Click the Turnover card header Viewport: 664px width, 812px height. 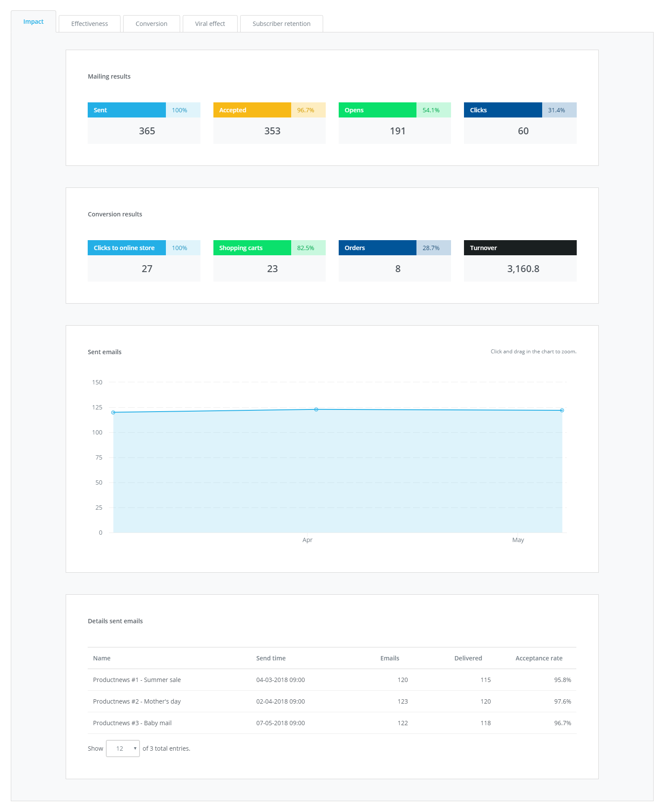click(x=520, y=248)
